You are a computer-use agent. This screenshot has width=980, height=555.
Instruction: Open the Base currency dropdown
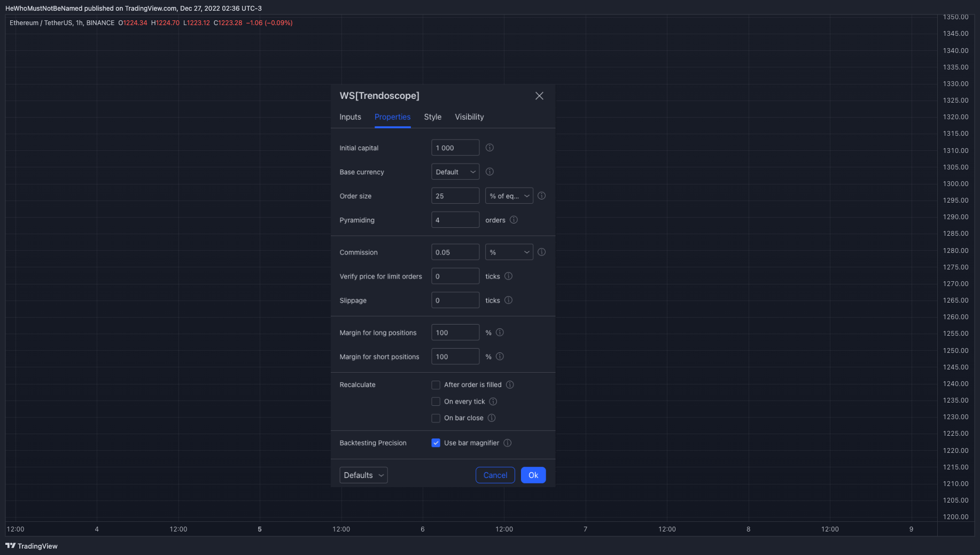[455, 172]
